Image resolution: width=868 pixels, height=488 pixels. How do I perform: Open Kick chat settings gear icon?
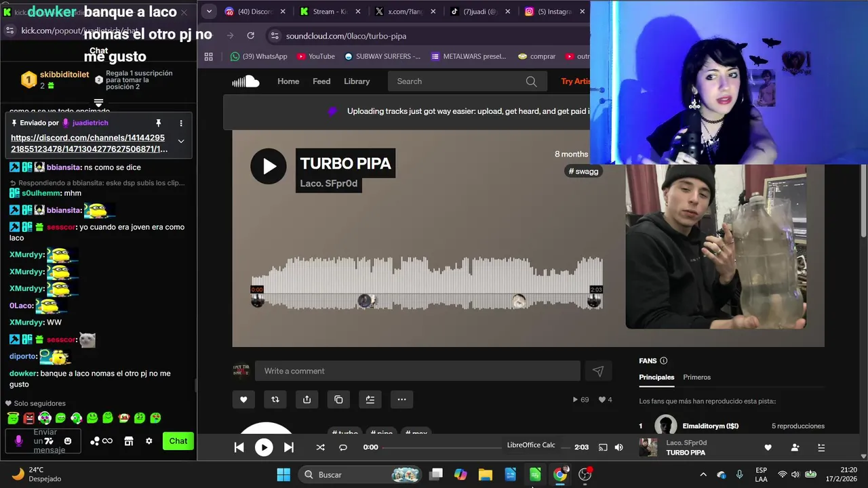[149, 441]
